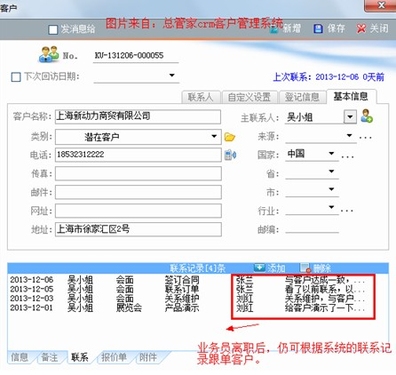
Task: Click the customer avatar icon beside No.
Action: [x=49, y=54]
